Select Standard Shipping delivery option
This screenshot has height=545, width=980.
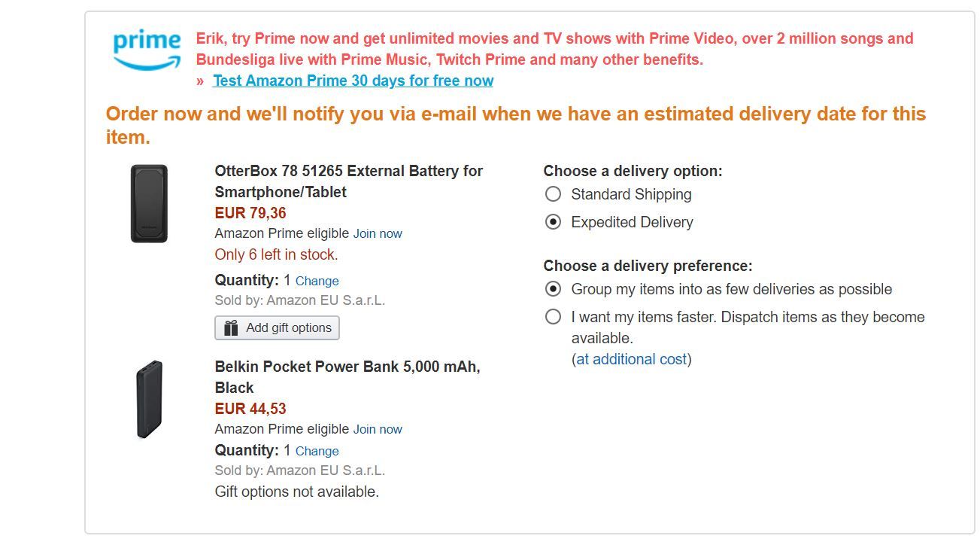click(553, 194)
